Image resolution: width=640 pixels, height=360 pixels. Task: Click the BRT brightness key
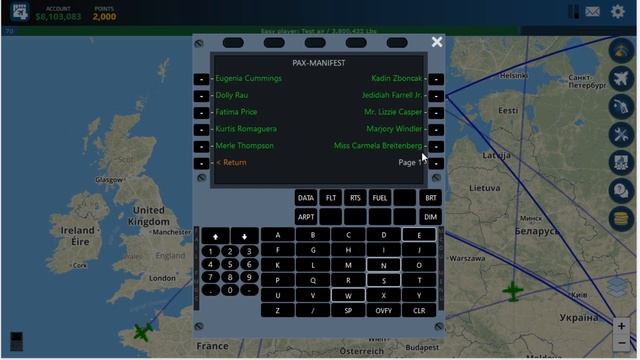[x=431, y=198]
